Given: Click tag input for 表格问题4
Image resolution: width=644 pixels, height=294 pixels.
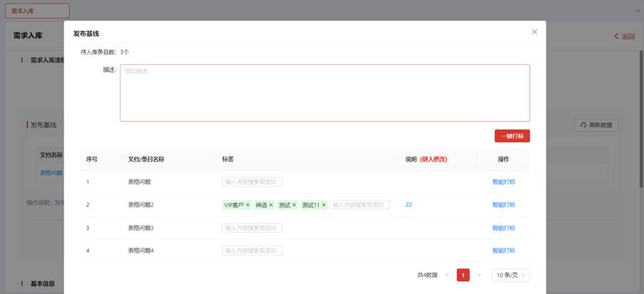Looking at the screenshot, I should (252, 250).
